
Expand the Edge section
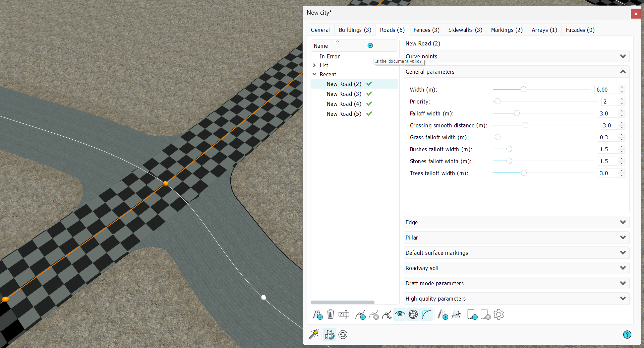click(516, 222)
